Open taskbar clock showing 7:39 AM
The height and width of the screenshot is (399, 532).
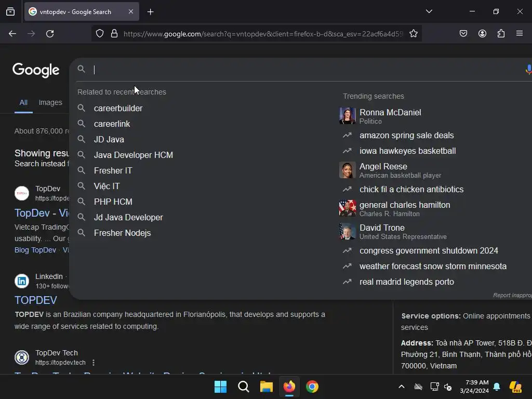tap(474, 387)
